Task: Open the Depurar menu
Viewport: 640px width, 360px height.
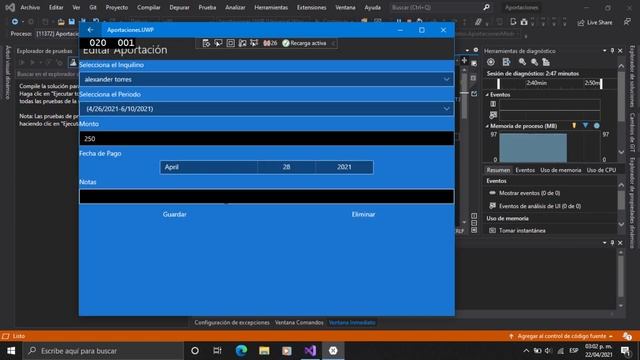Action: tap(179, 7)
